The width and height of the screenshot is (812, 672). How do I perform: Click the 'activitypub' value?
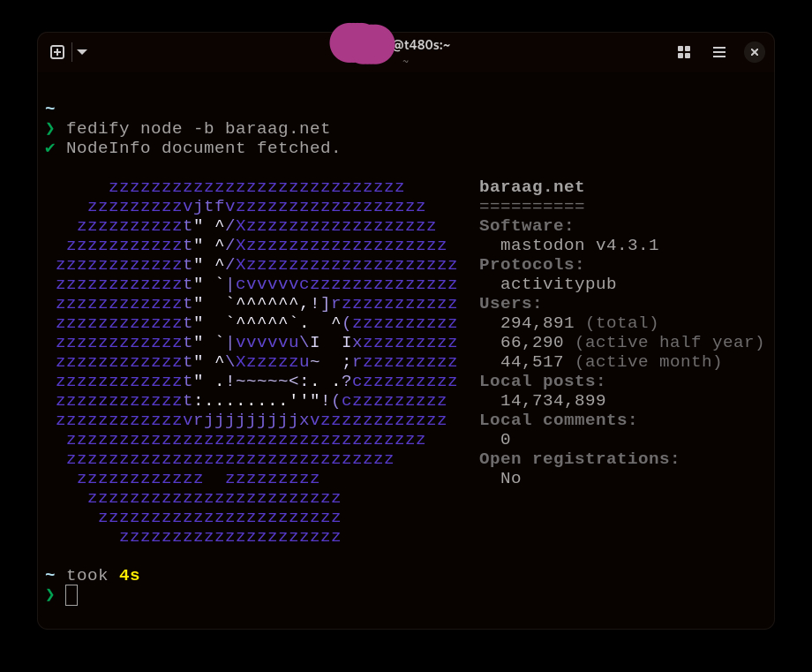[x=558, y=284]
